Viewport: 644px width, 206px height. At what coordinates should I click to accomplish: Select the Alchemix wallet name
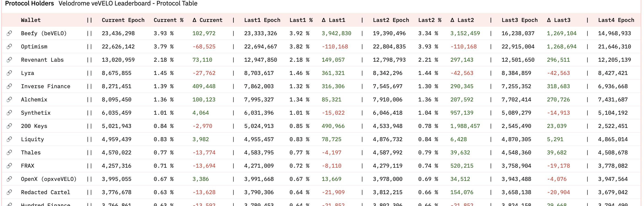pos(34,99)
